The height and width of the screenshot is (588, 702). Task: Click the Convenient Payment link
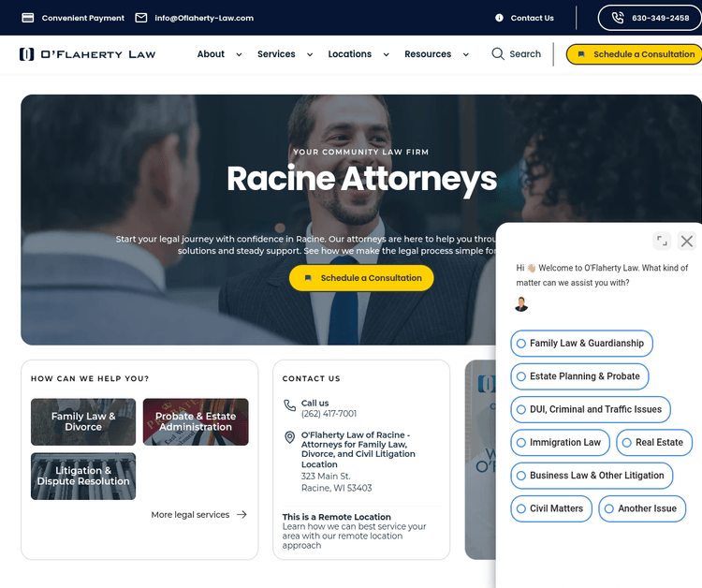point(82,18)
